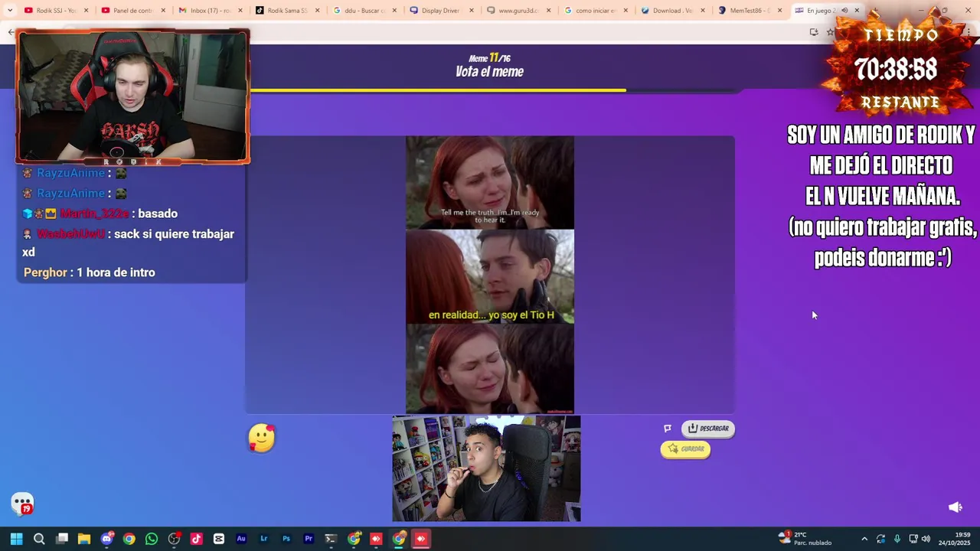Click the install app icon in the address bar
The image size is (980, 551).
[813, 32]
